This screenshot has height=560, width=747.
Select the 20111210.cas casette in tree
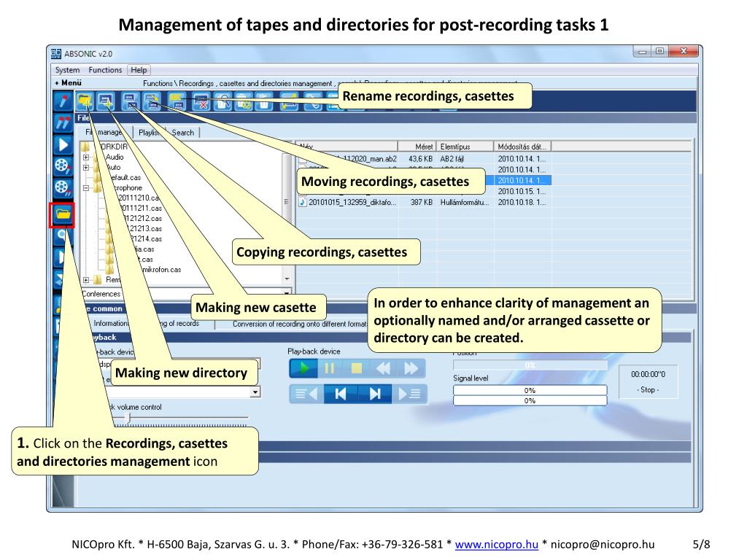click(139, 198)
